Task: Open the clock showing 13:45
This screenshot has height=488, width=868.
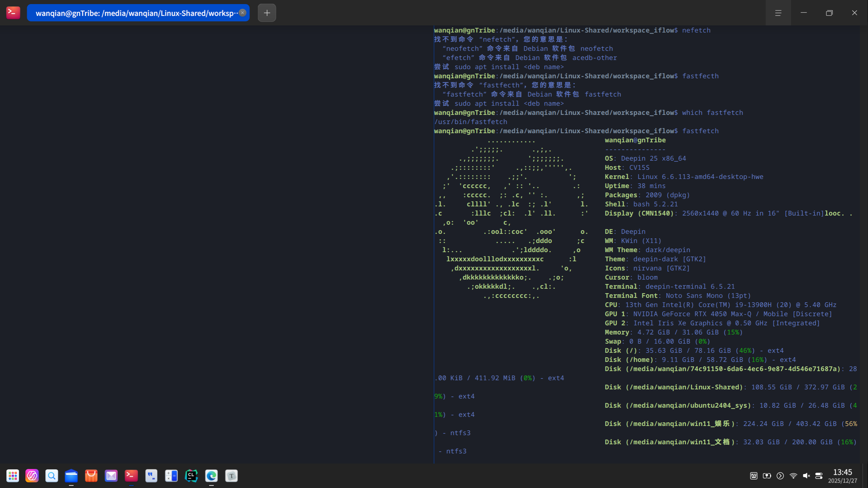Action: point(843,476)
